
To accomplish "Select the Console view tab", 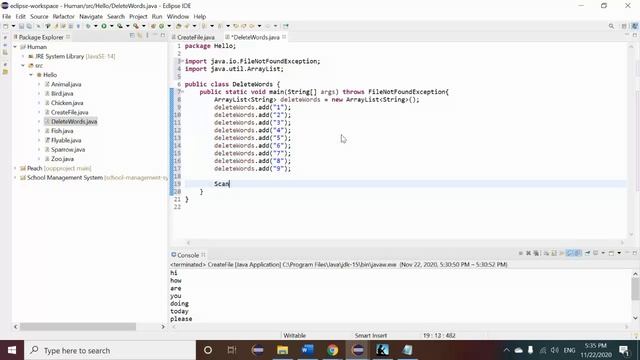I will click(x=188, y=255).
